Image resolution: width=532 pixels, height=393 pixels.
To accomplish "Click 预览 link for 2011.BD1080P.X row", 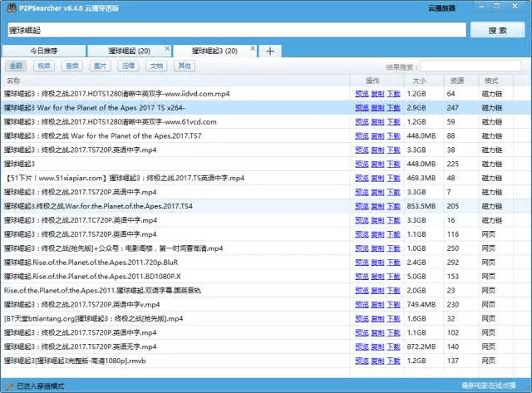I will 362,277.
